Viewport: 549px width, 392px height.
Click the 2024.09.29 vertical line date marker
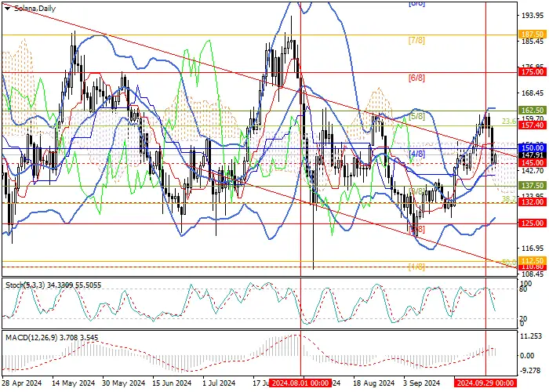[x=485, y=383]
